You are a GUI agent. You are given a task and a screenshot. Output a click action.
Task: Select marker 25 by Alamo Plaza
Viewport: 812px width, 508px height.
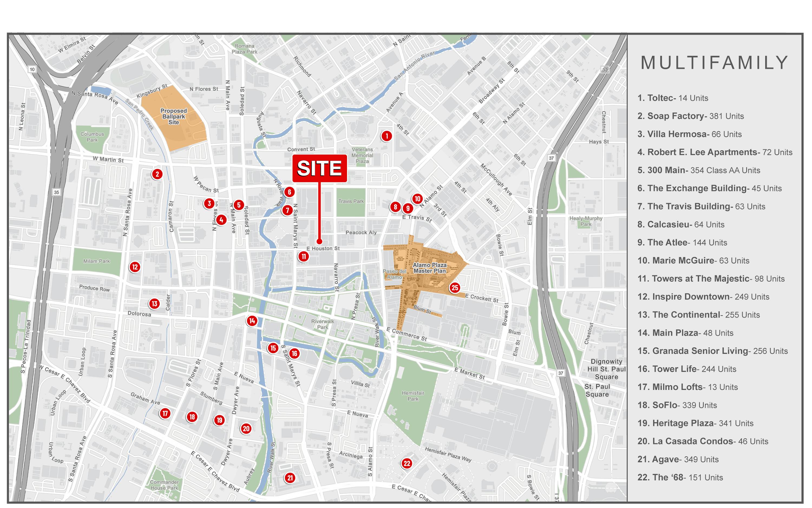tap(455, 288)
